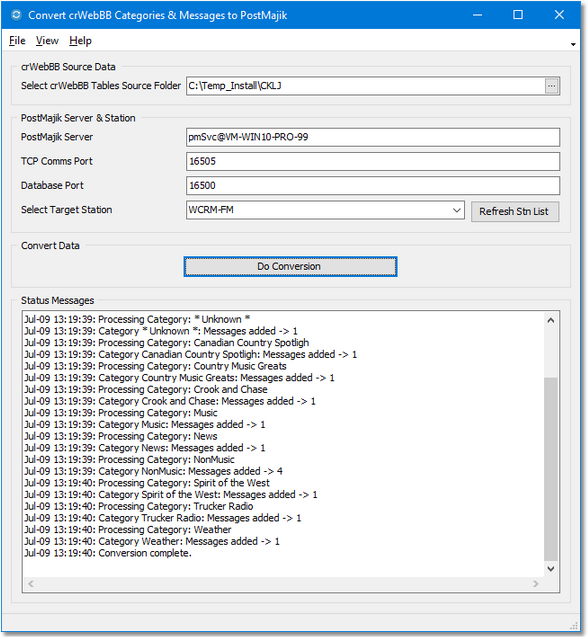Click in the Database Port field
This screenshot has height=639, width=588.
click(x=373, y=186)
